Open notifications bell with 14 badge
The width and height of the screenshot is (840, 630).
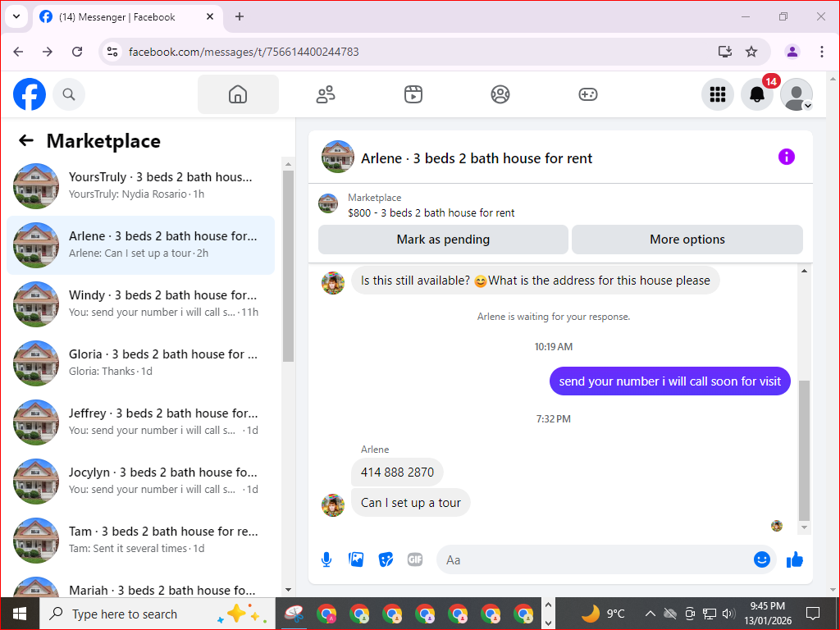[757, 94]
